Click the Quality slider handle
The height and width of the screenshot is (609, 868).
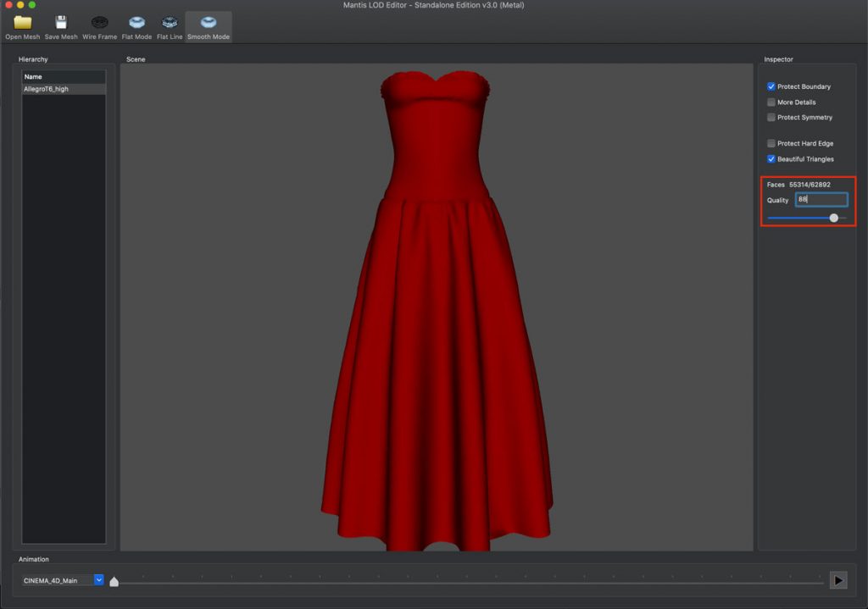click(x=834, y=218)
